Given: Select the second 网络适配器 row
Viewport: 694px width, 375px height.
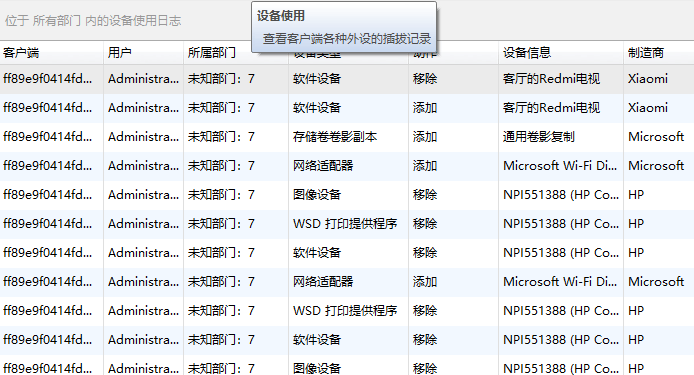Looking at the screenshot, I should 347,282.
